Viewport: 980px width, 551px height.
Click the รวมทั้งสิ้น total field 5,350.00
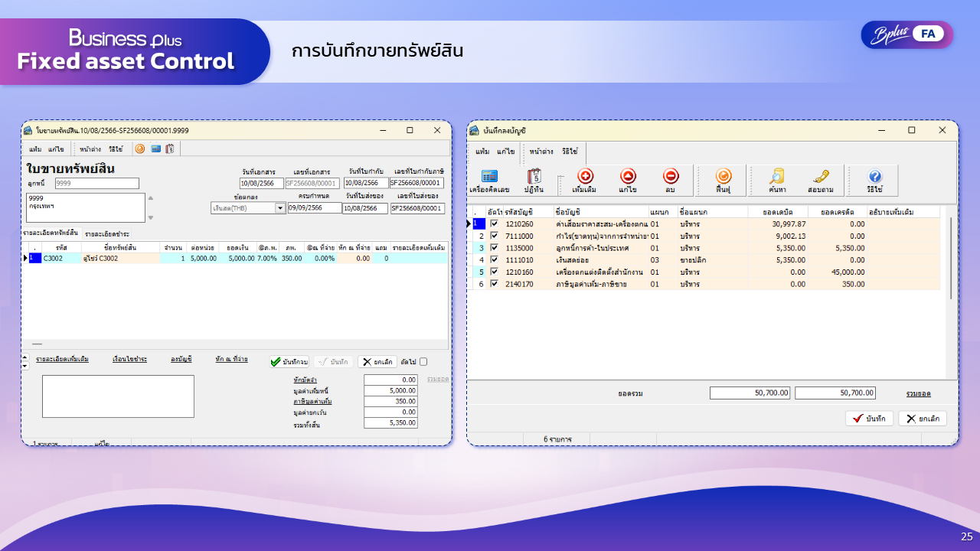390,423
